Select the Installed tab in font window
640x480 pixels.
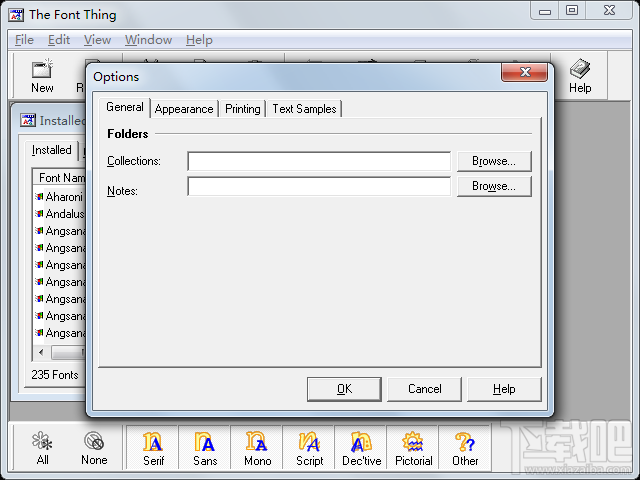click(x=51, y=150)
